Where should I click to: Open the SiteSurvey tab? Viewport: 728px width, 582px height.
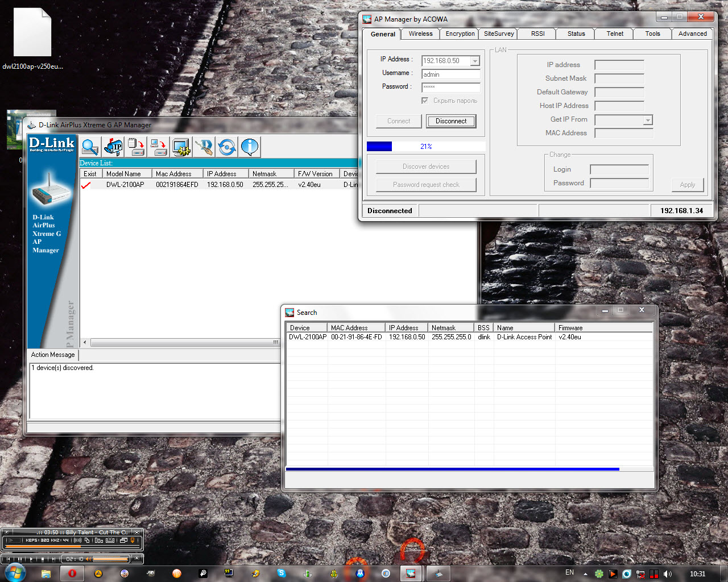click(499, 34)
